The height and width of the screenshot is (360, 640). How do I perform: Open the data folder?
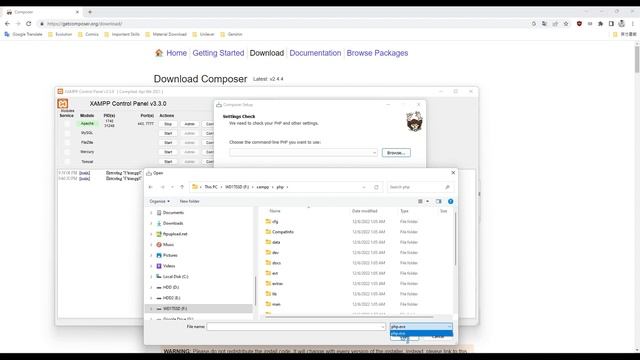(x=272, y=242)
